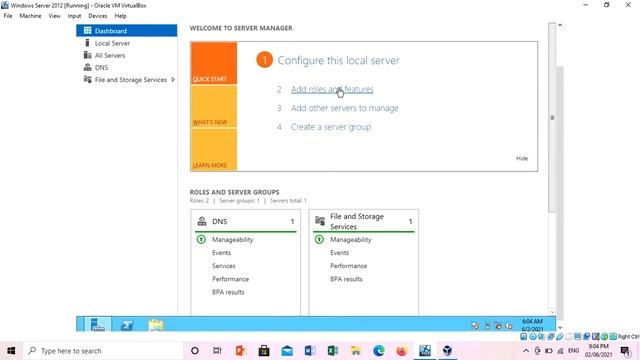This screenshot has height=360, width=640.
Task: Open File and Storage Services in the sidebar
Action: tap(131, 80)
